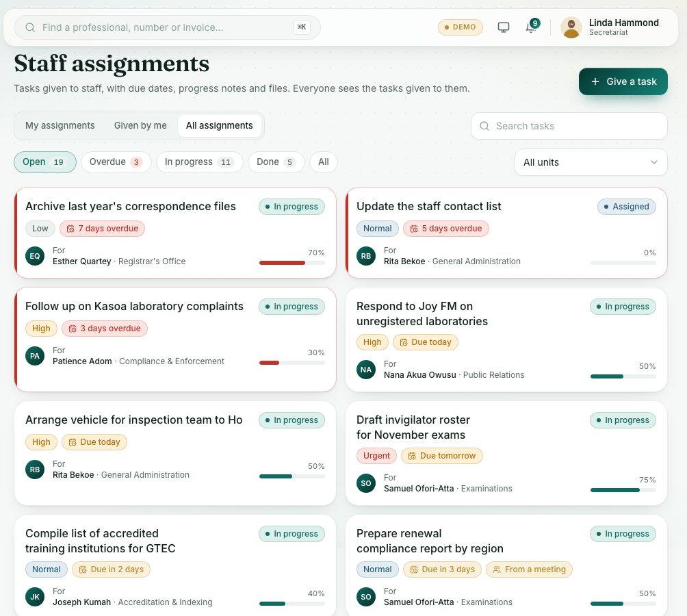Click Due today badge on Joy FM card

tap(426, 342)
